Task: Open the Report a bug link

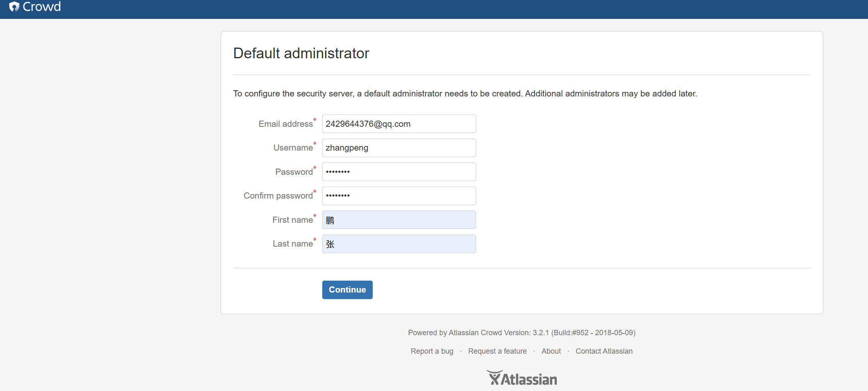Action: 432,351
